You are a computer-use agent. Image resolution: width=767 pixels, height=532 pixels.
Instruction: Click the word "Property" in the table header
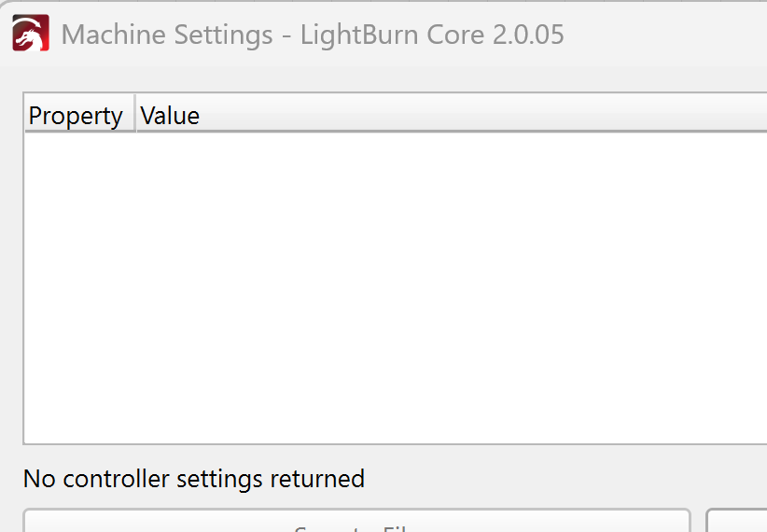(x=76, y=116)
